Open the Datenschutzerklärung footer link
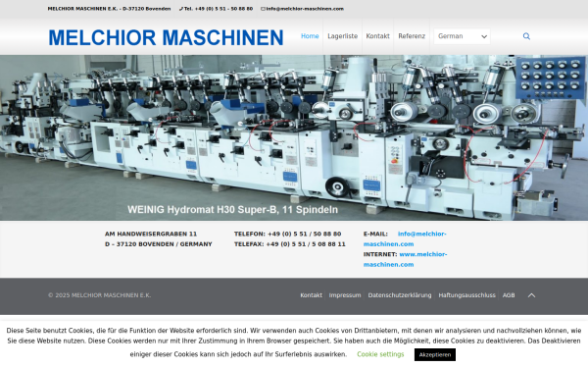 coord(400,295)
